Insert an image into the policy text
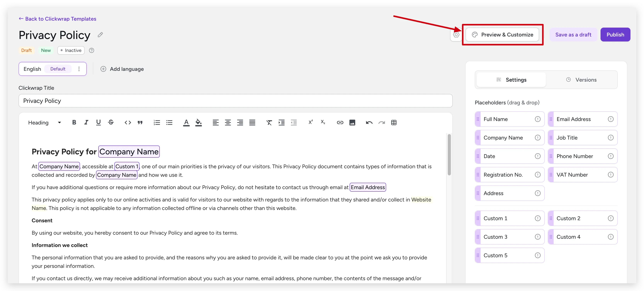This screenshot has width=644, height=291. point(352,122)
